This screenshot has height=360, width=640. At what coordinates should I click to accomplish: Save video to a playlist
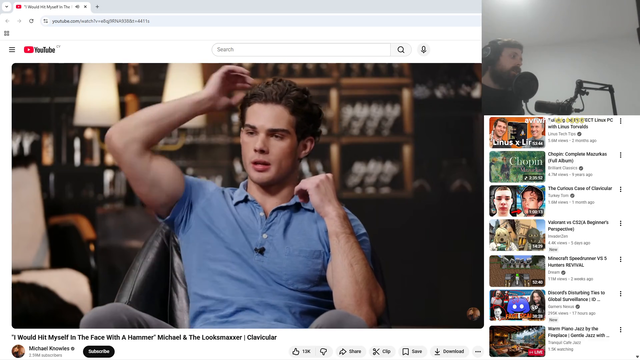412,351
